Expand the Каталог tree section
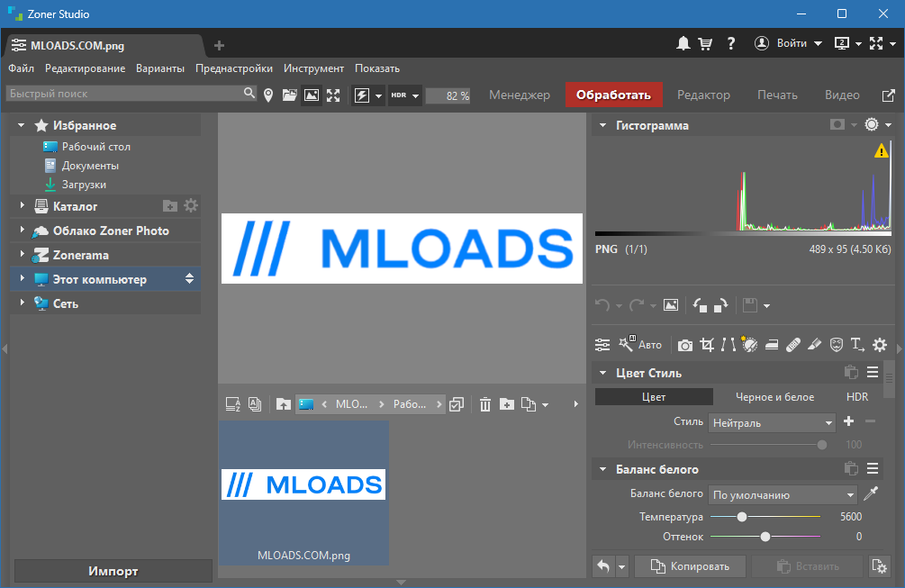905x588 pixels. click(22, 205)
